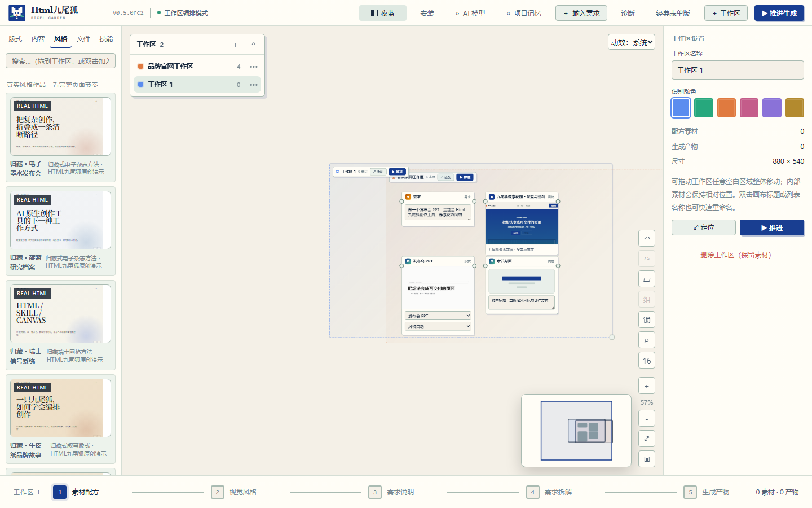Open more options for 品牌官网工作区
The image size is (812, 508).
(x=254, y=67)
